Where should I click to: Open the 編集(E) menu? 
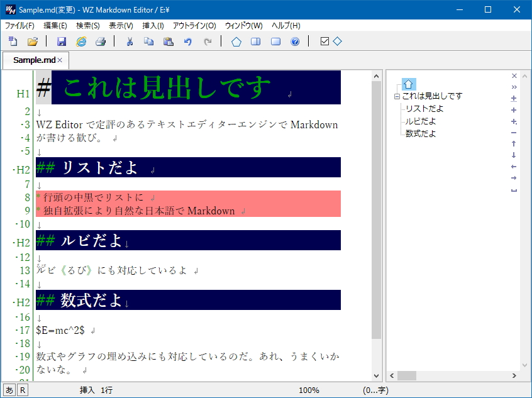[x=55, y=25]
